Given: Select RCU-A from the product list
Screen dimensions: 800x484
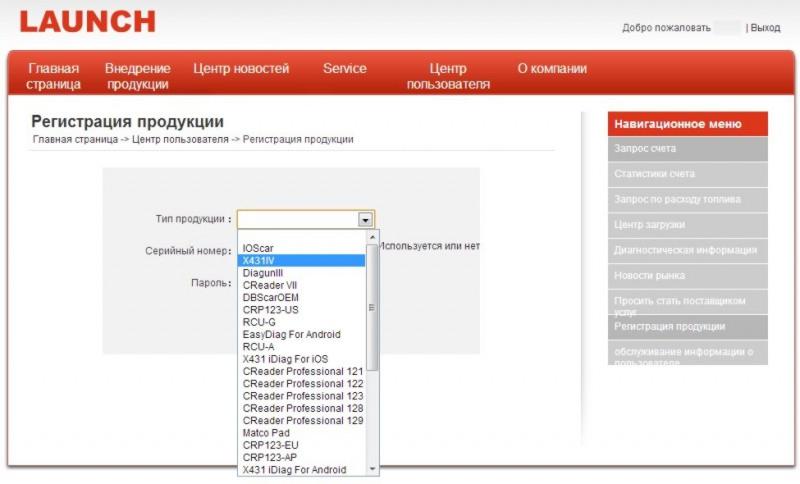Looking at the screenshot, I should [x=302, y=347].
